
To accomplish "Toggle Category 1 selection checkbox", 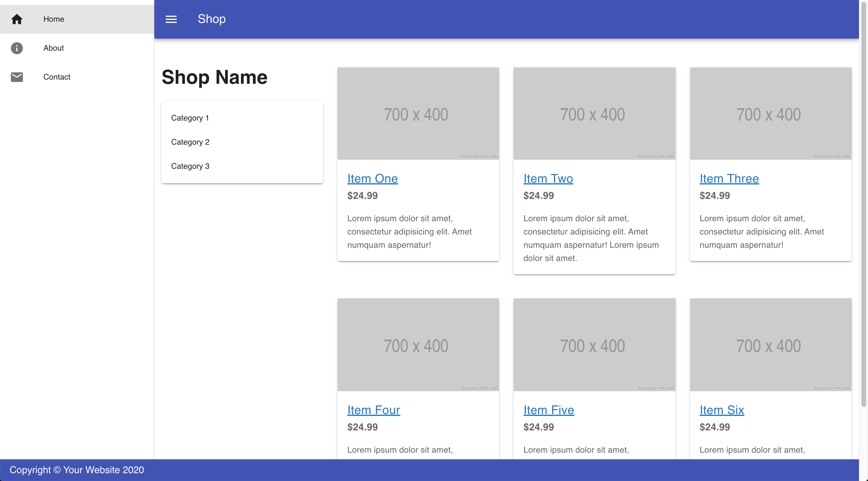I will [x=190, y=117].
